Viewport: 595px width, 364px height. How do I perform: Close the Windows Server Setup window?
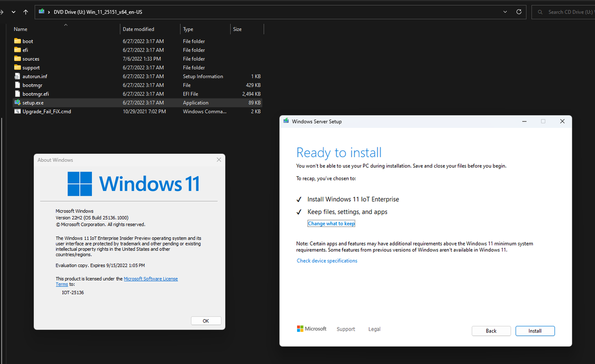pyautogui.click(x=562, y=121)
